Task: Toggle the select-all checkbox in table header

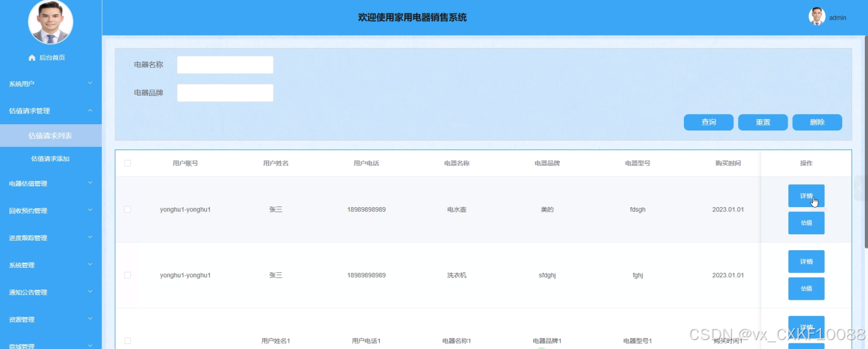Action: coord(128,163)
